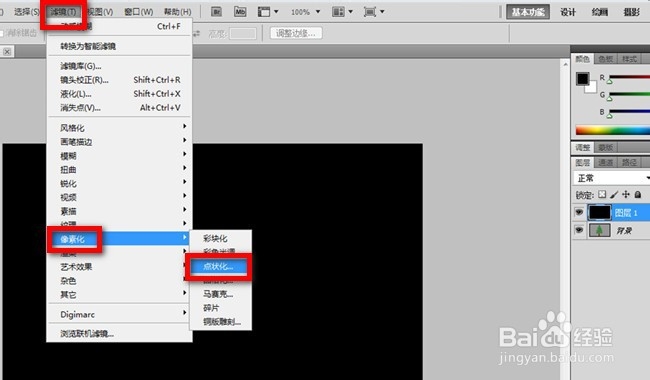
Task: Hide 图层 1 layer with eye icon
Action: click(579, 213)
